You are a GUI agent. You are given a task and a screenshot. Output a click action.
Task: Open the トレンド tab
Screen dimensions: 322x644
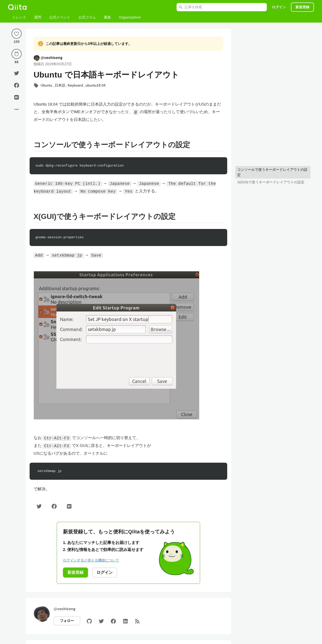[x=19, y=17]
